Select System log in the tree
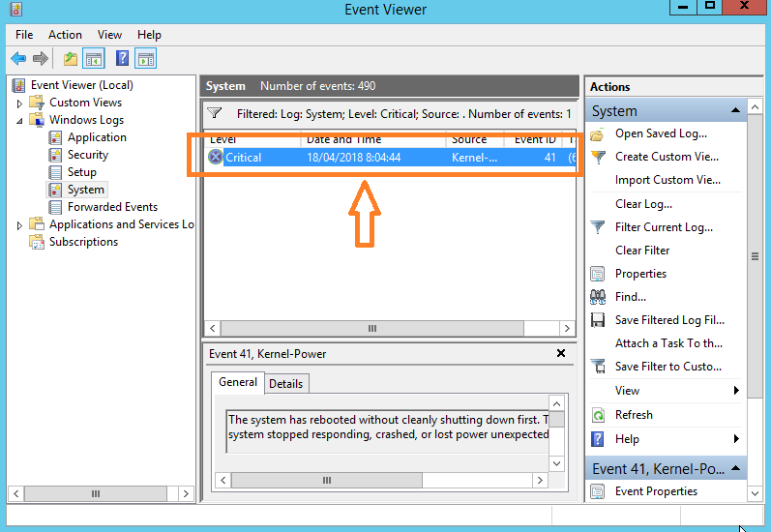This screenshot has height=532, width=771. point(85,190)
